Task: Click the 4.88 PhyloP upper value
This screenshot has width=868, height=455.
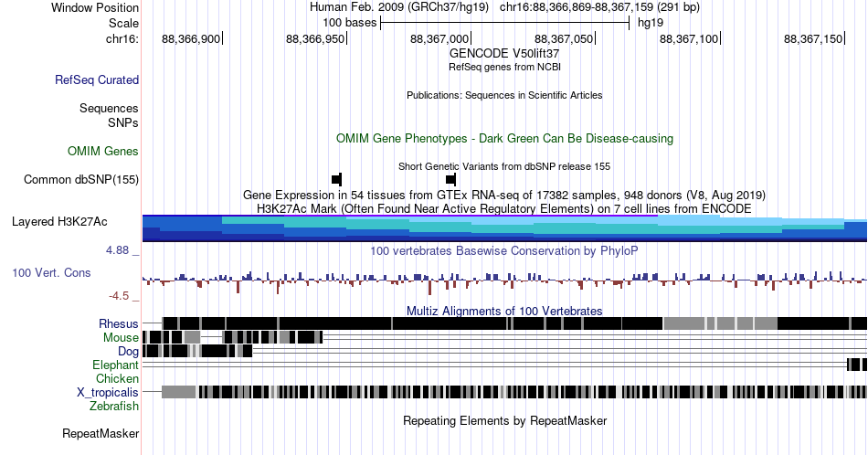Action: [118, 250]
